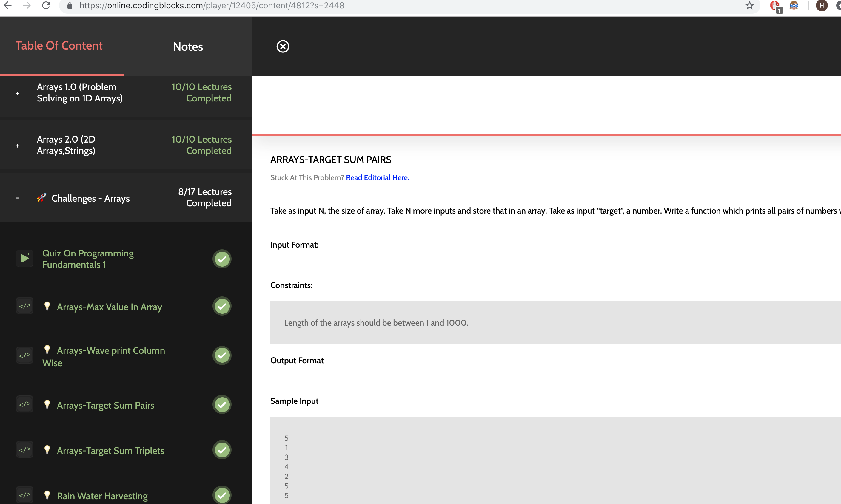The image size is (841, 504).
Task: Click rocket icon beside Challenges - Arrays
Action: tap(42, 198)
